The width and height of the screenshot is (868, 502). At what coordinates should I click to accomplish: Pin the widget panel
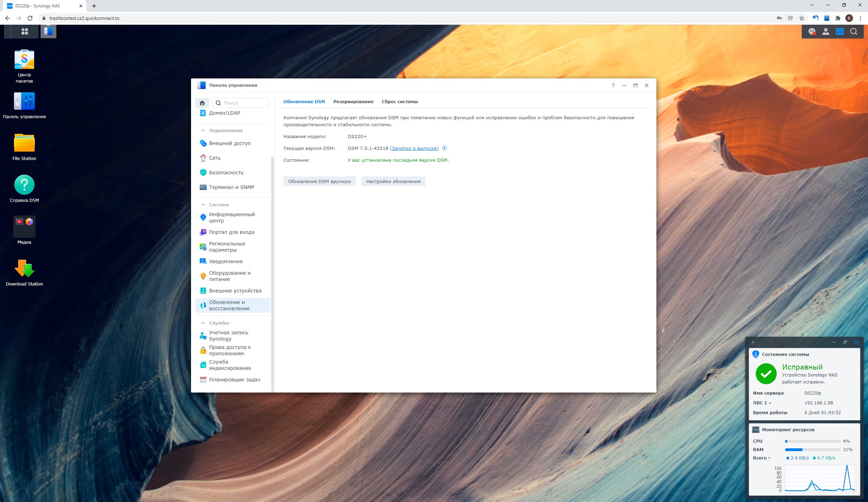click(845, 342)
